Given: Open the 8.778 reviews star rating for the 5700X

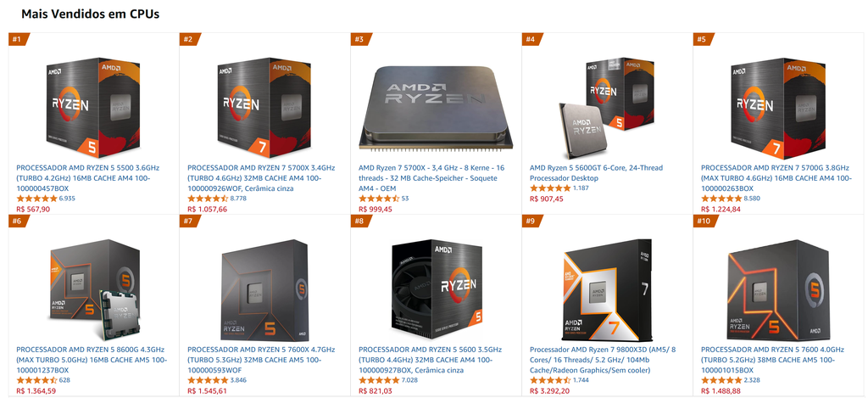Looking at the screenshot, I should 217,199.
